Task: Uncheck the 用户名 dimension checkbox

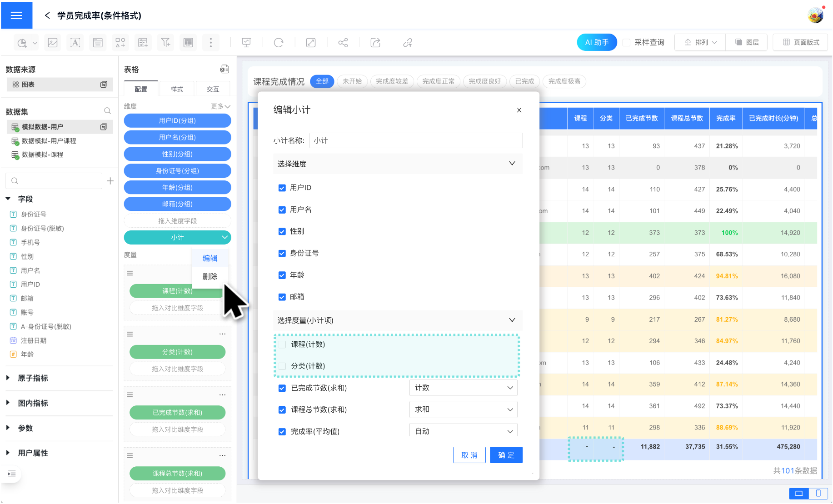Action: point(282,210)
